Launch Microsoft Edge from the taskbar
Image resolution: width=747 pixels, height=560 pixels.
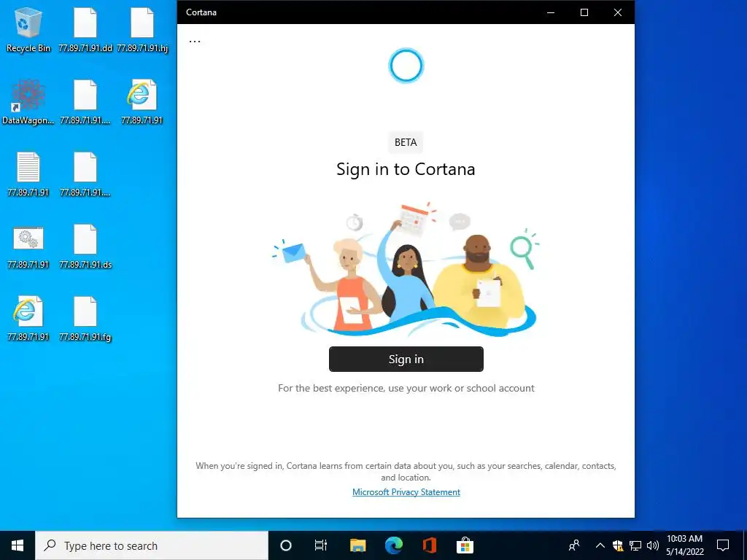(393, 545)
